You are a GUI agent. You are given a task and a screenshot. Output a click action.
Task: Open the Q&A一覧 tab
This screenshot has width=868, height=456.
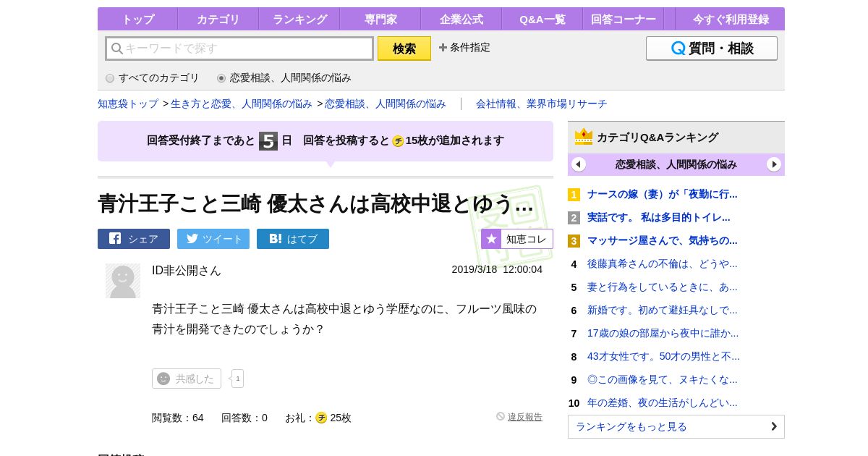(542, 20)
